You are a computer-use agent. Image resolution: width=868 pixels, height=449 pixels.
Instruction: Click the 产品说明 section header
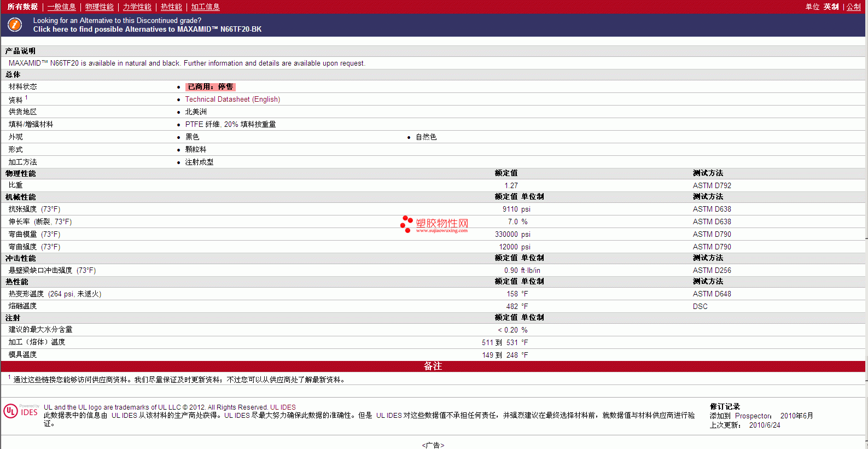click(20, 51)
